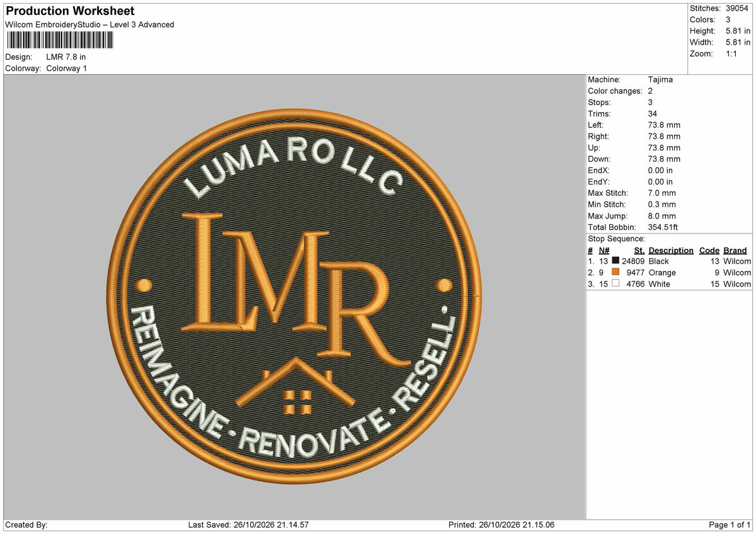Viewport: 756px width, 534px height.
Task: Click the Max Stitch value '7.0 mm'
Action: pos(662,193)
